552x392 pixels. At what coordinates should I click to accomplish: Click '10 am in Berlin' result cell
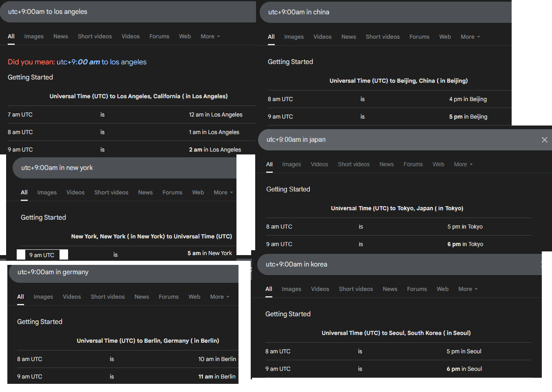tap(217, 359)
